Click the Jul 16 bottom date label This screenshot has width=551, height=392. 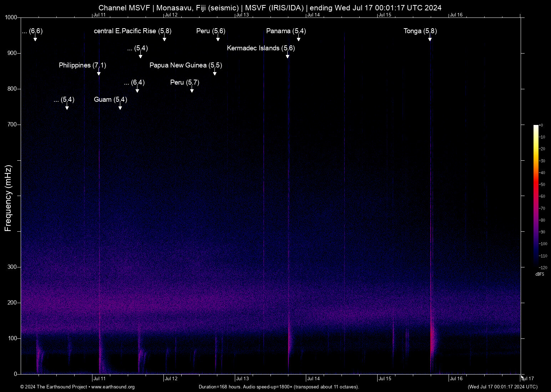pyautogui.click(x=456, y=378)
